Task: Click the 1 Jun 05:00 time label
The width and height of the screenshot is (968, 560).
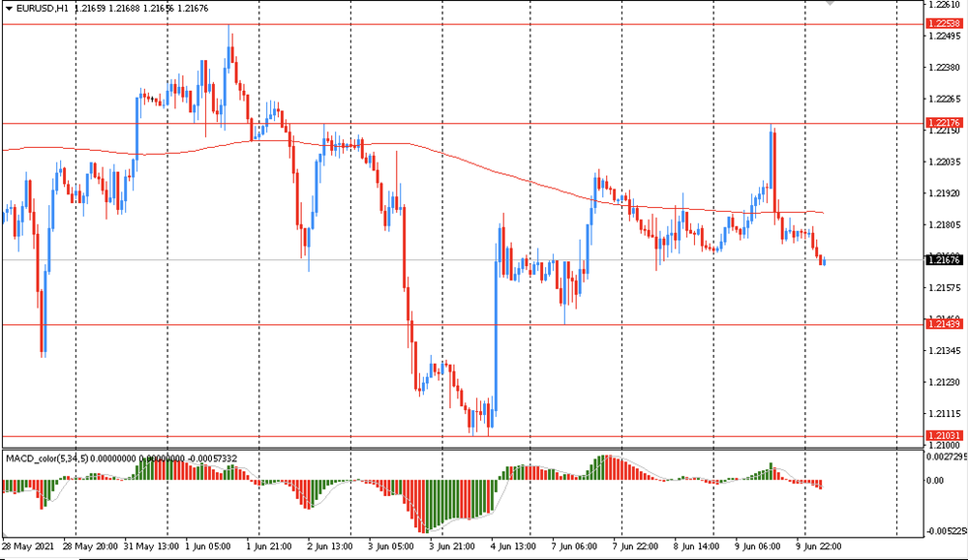Action: [x=208, y=546]
